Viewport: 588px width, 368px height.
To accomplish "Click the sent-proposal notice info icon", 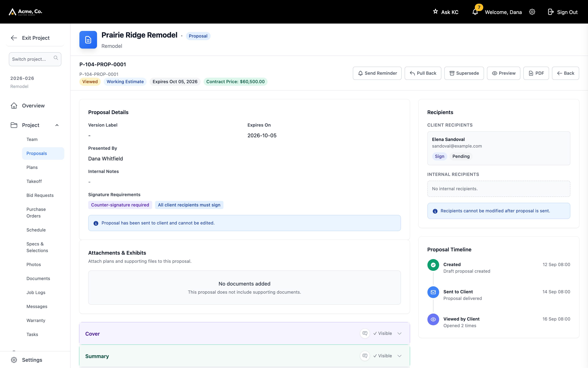I will click(x=96, y=223).
